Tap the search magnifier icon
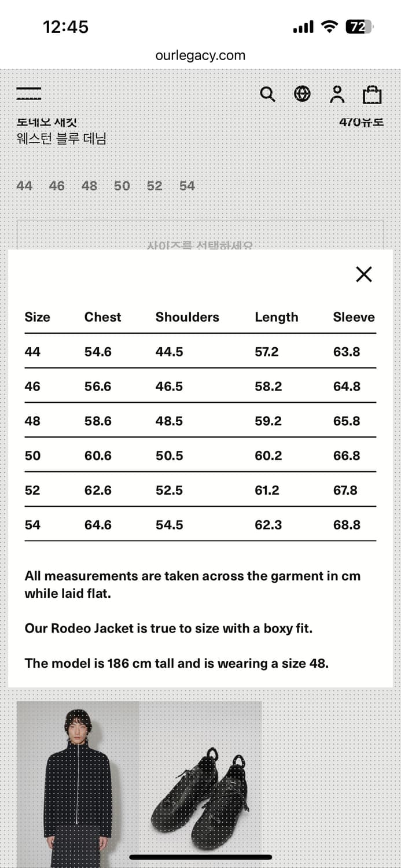This screenshot has height=868, width=401. click(x=267, y=94)
